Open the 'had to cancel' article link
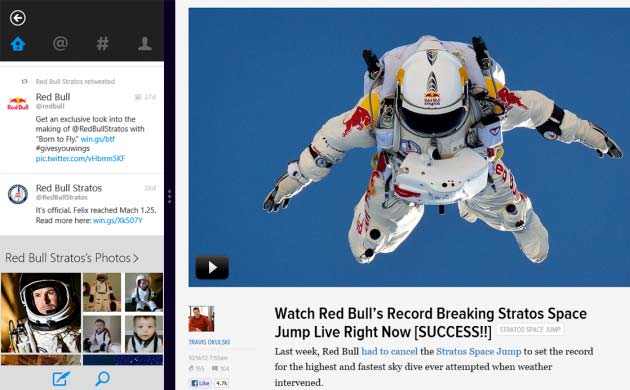Viewport: 630px width, 390px height. tap(389, 351)
